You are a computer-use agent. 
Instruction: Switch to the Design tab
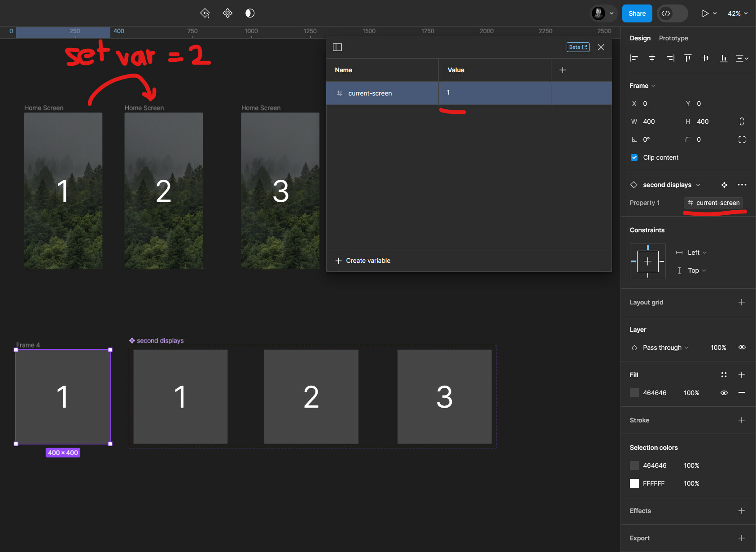click(x=640, y=38)
